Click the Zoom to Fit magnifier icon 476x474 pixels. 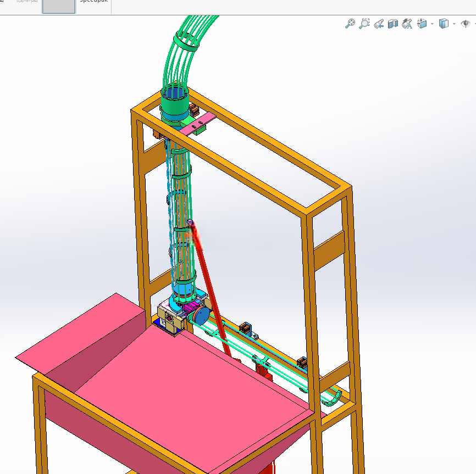point(350,24)
